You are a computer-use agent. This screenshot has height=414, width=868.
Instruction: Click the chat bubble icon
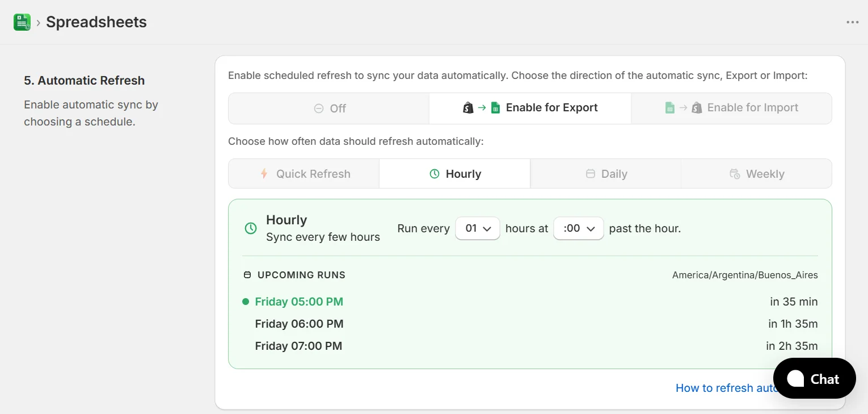click(795, 379)
